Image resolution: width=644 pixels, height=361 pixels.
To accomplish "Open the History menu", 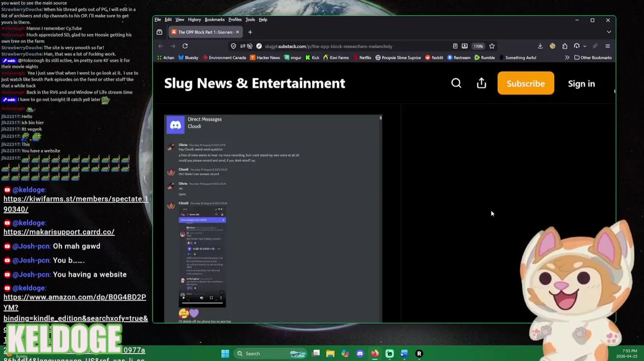I will click(x=194, y=20).
